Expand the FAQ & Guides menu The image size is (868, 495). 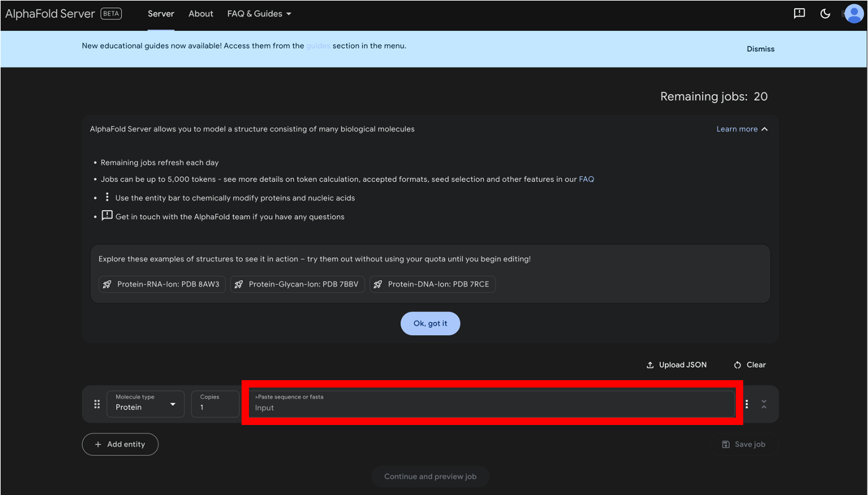[x=259, y=14]
